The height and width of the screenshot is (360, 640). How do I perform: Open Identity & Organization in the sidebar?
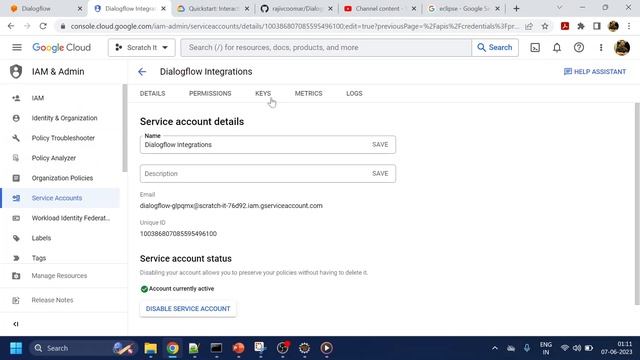60,118
